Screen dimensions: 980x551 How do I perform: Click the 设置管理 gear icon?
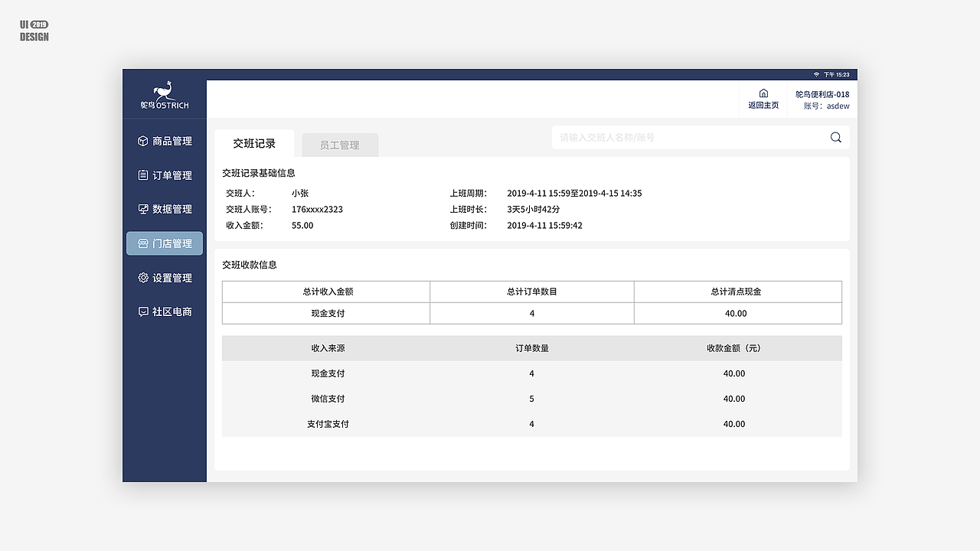[x=142, y=278]
